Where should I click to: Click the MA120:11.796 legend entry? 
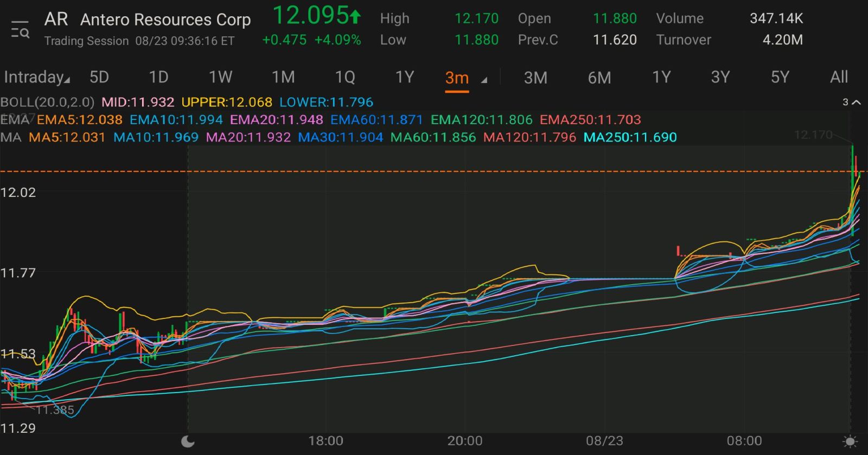[x=530, y=137]
